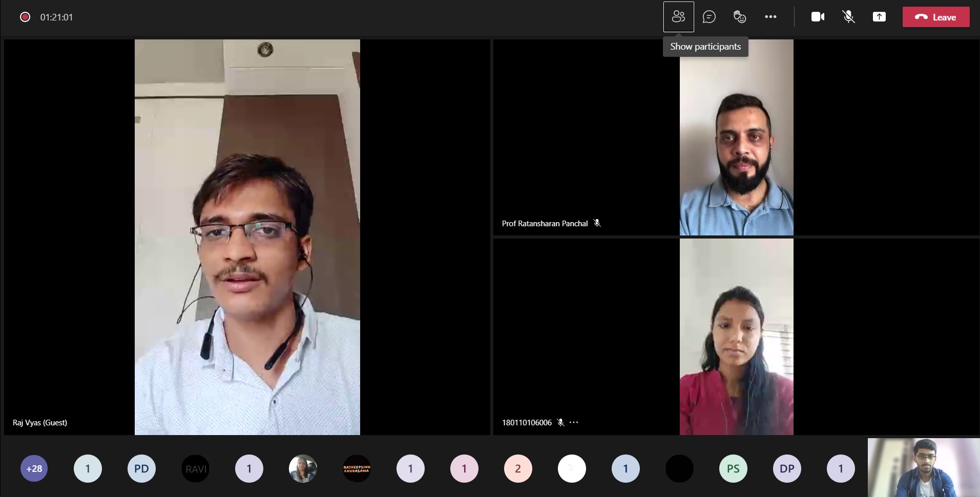Open the Show participants panel
The height and width of the screenshot is (497, 980).
click(x=678, y=17)
